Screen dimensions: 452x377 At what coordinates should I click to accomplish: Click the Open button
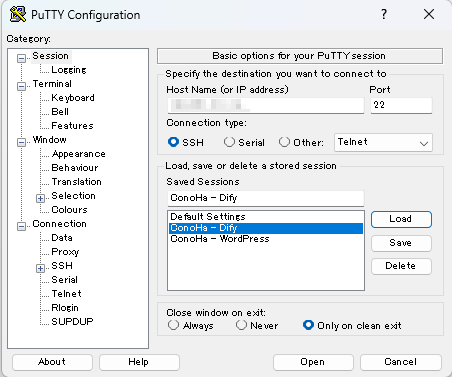pyautogui.click(x=313, y=362)
